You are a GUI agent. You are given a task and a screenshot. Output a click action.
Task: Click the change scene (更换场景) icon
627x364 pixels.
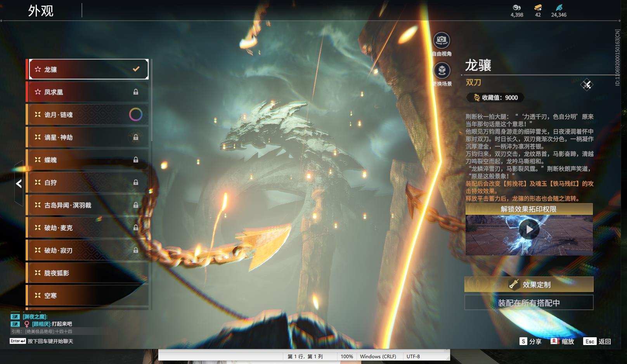[x=442, y=70]
